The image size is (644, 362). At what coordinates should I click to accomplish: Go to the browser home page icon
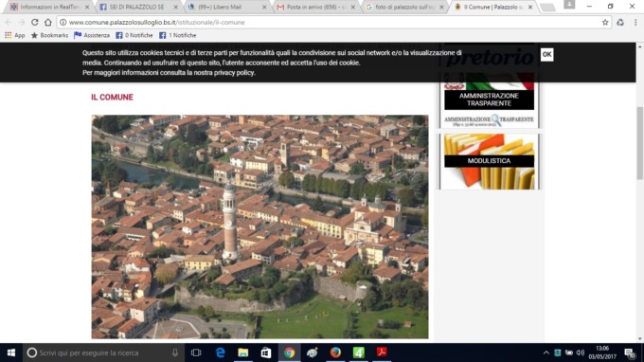48,22
